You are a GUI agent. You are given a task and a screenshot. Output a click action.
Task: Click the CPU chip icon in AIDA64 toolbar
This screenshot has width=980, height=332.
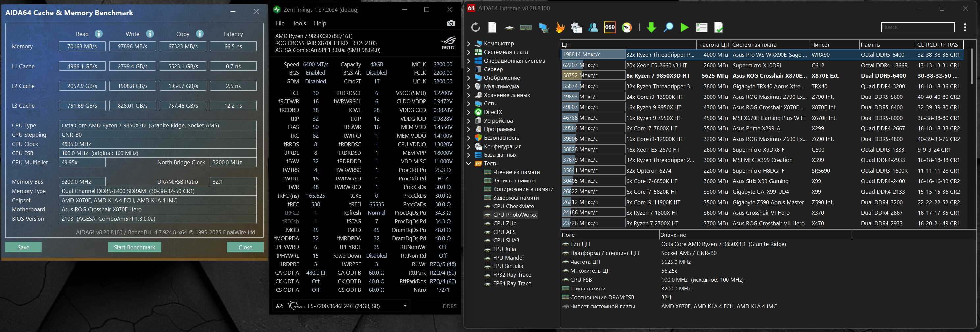coord(509,27)
